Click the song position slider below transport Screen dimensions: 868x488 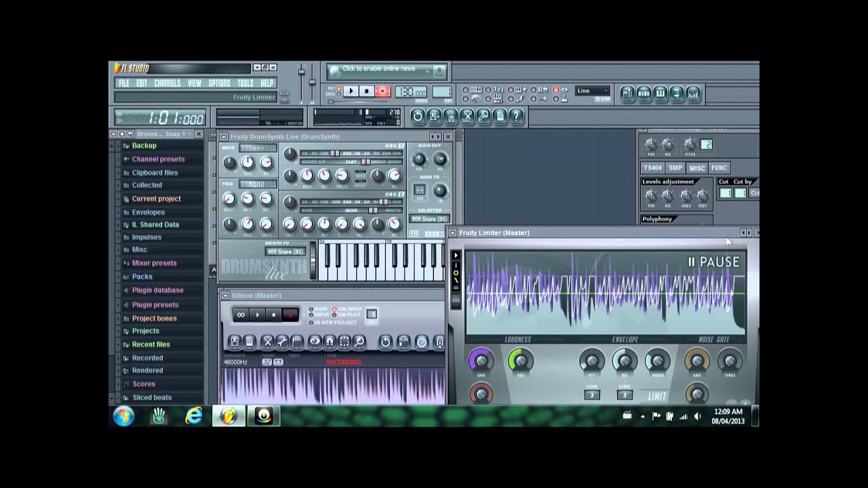[x=357, y=102]
